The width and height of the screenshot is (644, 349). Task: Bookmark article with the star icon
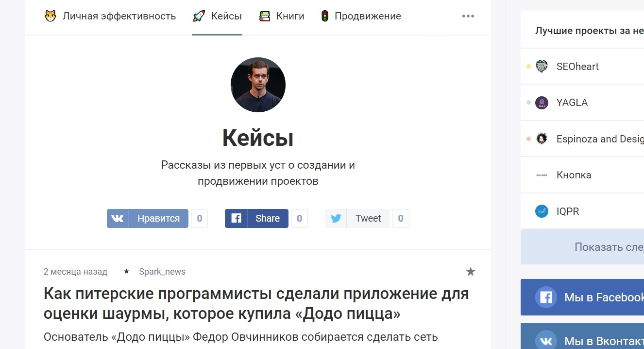click(x=470, y=272)
